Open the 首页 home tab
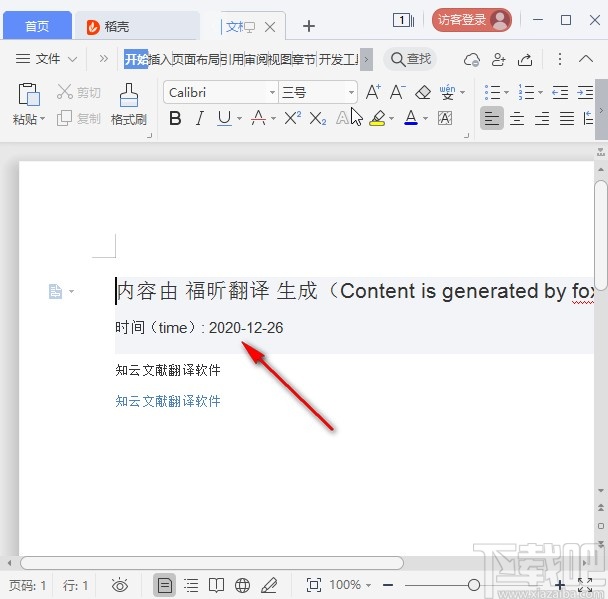Screen dimensions: 608x599 [x=37, y=26]
